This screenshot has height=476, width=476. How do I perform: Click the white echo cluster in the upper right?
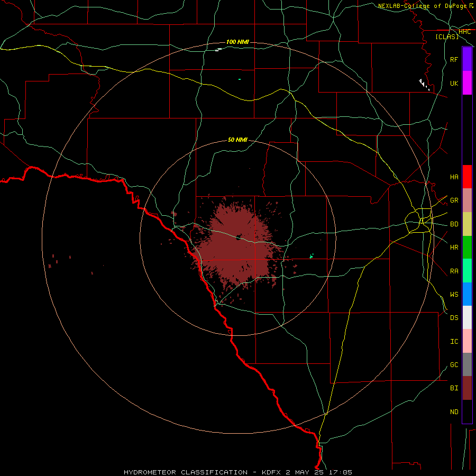point(424,85)
